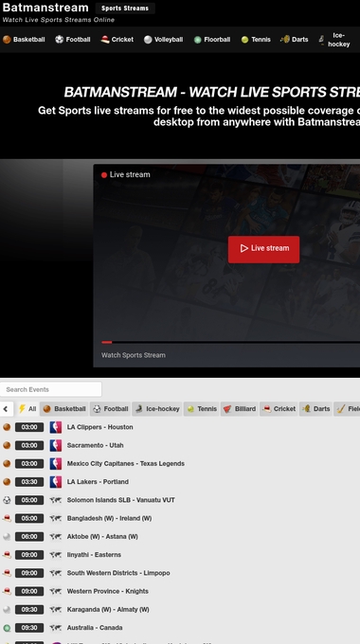This screenshot has height=644, width=360.
Task: Open the LA Clippers - Houston event
Action: coord(99,427)
